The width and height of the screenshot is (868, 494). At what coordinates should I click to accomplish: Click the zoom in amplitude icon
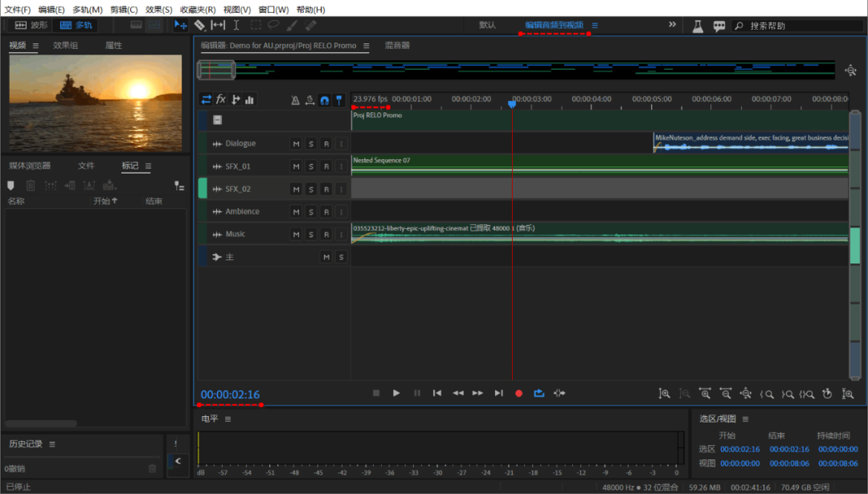[x=665, y=394]
